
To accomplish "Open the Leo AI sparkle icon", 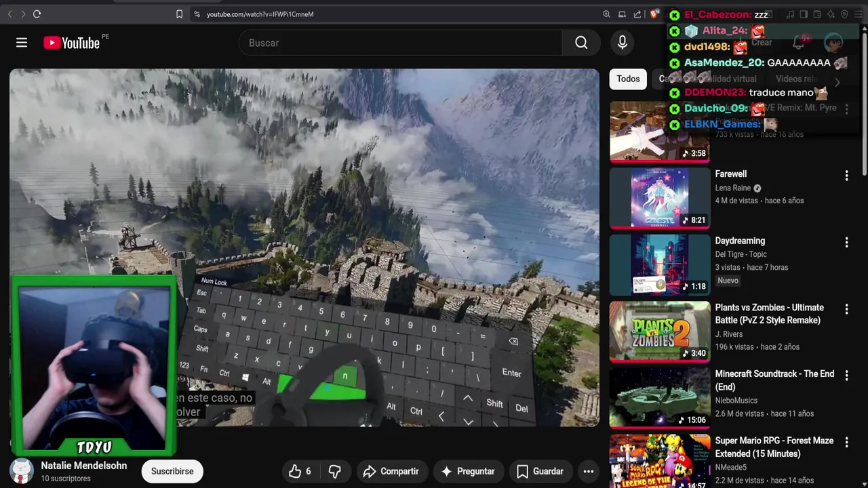I will [x=831, y=14].
